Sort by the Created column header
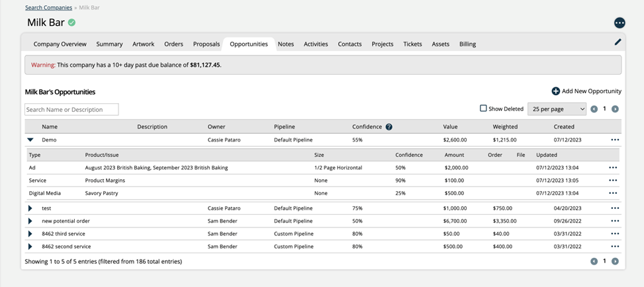644x287 pixels. click(x=564, y=127)
